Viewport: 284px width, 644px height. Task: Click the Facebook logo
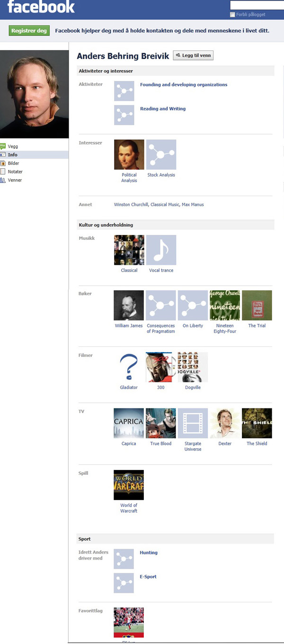click(41, 7)
